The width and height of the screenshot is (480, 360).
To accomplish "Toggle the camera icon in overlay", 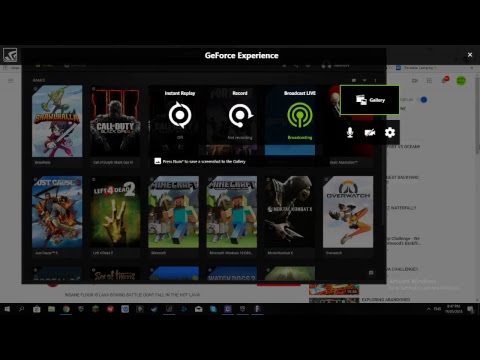I will tap(370, 132).
